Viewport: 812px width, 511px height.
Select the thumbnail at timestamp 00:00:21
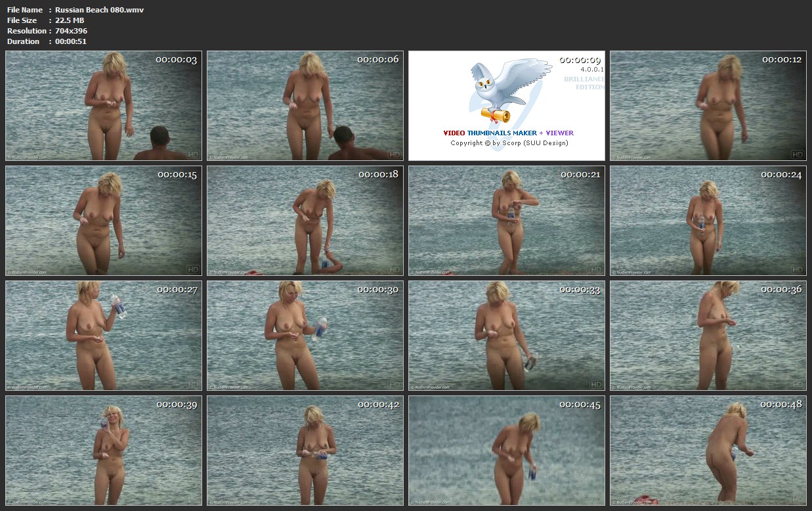[507, 221]
